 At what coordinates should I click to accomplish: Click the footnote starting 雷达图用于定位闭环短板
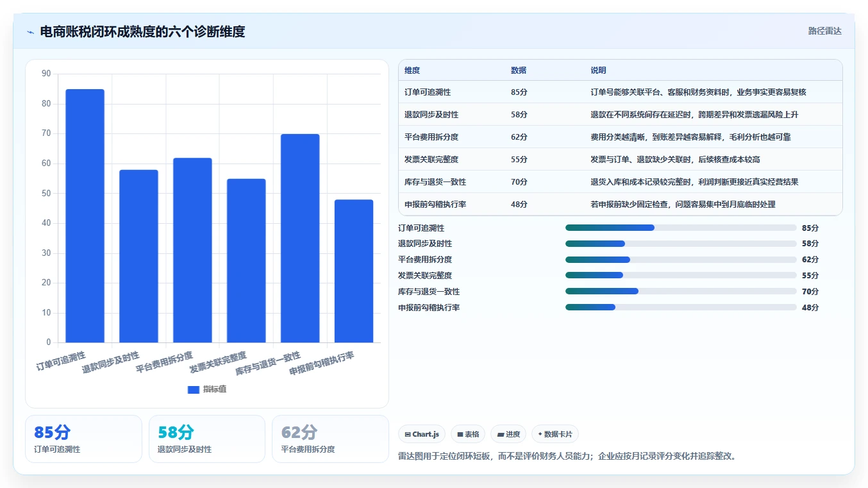pos(567,457)
